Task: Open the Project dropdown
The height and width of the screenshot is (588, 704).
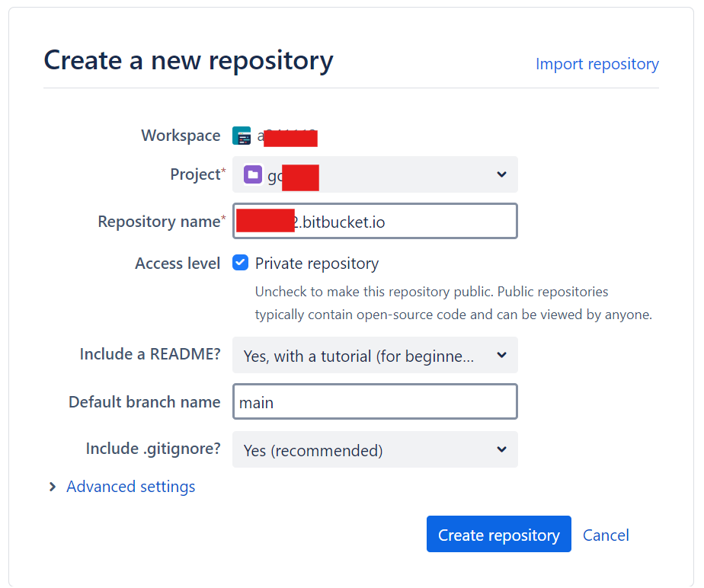Action: pyautogui.click(x=375, y=174)
